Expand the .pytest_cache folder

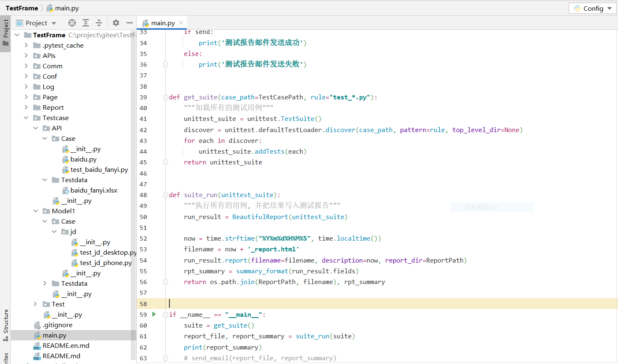pos(26,45)
